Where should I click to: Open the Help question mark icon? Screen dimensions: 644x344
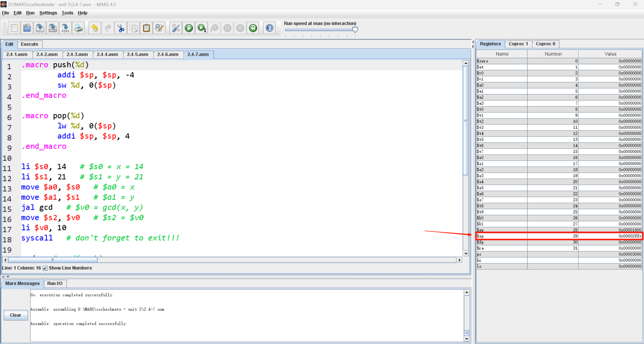click(x=269, y=28)
